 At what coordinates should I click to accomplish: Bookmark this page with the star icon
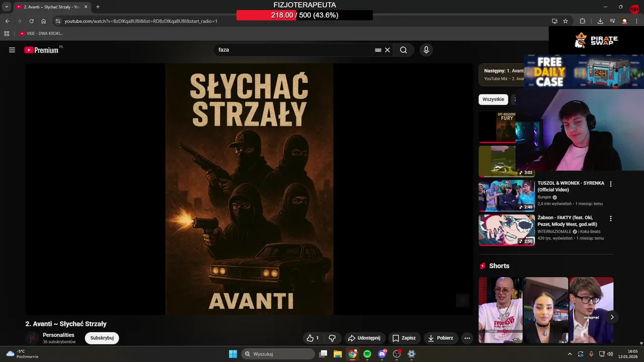pyautogui.click(x=566, y=21)
